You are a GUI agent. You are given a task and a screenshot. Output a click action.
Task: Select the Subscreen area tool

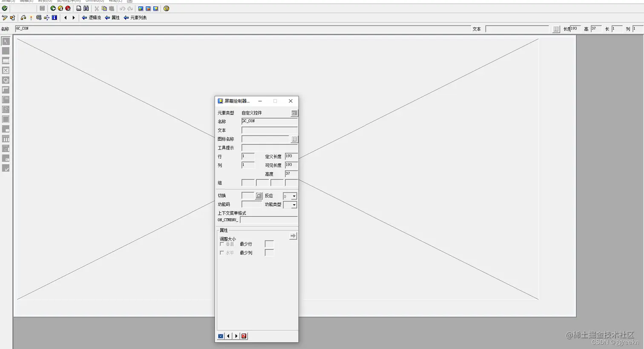pos(6,129)
